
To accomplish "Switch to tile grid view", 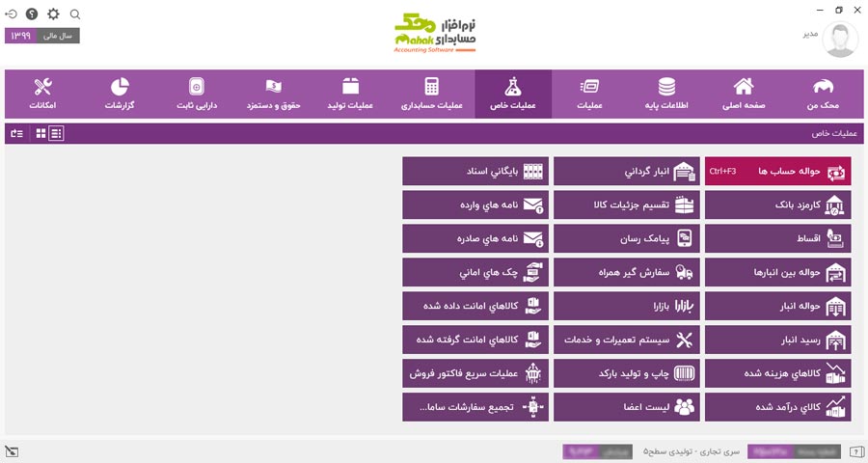I will (x=41, y=134).
